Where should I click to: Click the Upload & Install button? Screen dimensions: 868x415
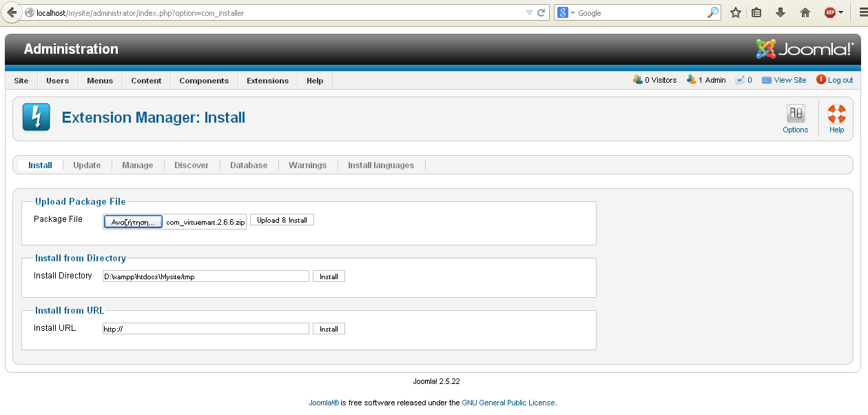pos(282,220)
